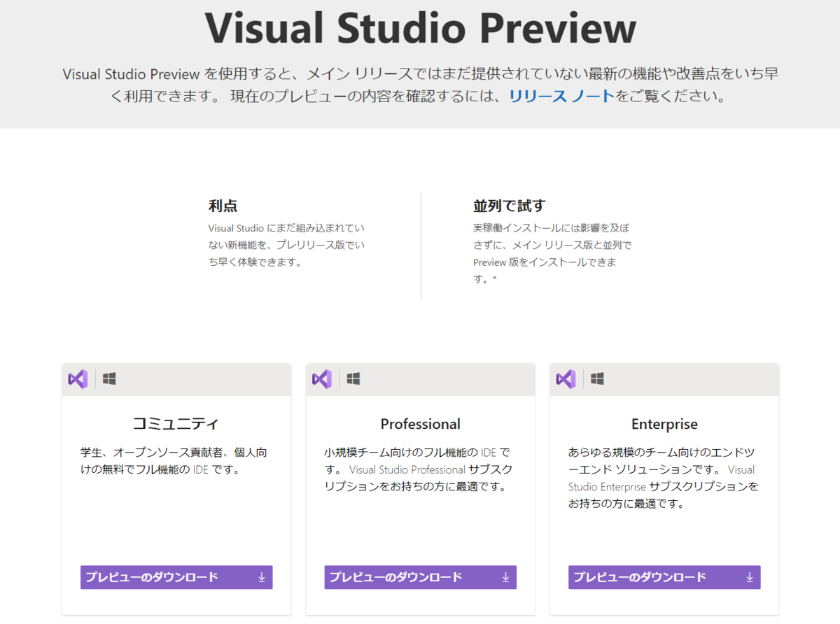
Task: Click プレビューのダウンロード under Professional
Action: (420, 577)
